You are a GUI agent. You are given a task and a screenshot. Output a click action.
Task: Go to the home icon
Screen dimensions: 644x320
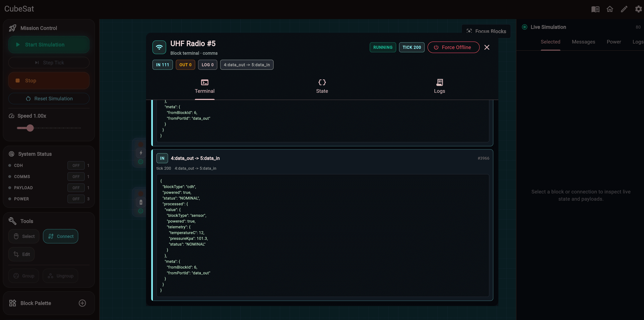pyautogui.click(x=610, y=9)
